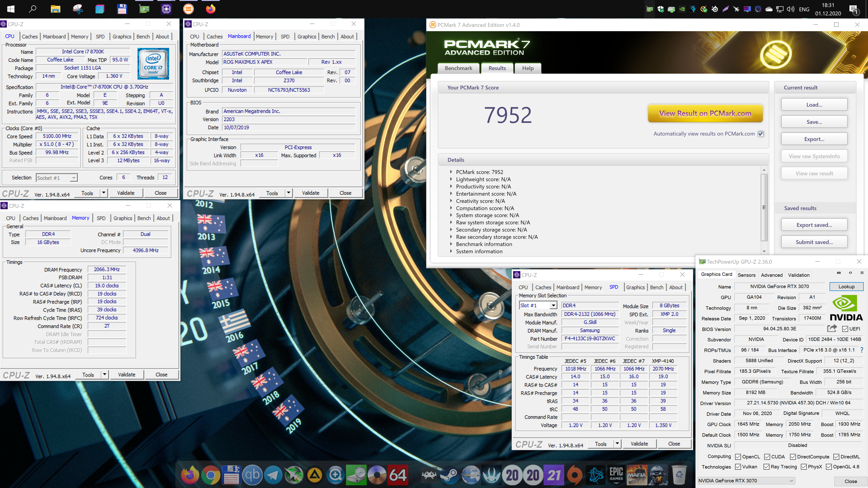This screenshot has height=488, width=868.
Task: Open the Sensors tab in GPU-Z
Action: 746,275
